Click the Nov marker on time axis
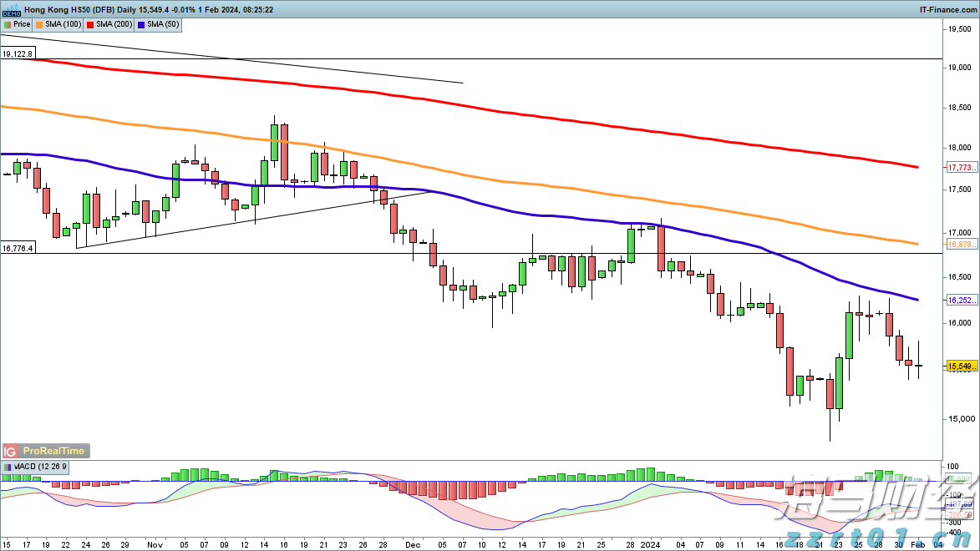 [x=155, y=543]
